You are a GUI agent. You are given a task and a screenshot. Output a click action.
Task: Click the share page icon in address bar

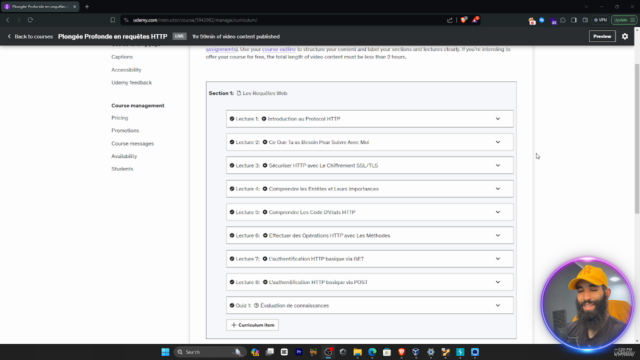click(x=450, y=20)
